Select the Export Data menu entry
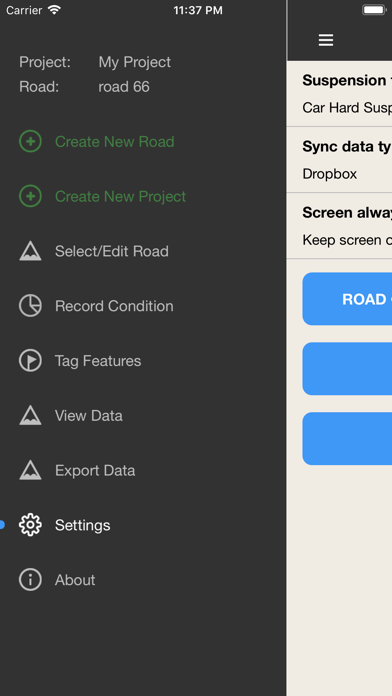 95,470
